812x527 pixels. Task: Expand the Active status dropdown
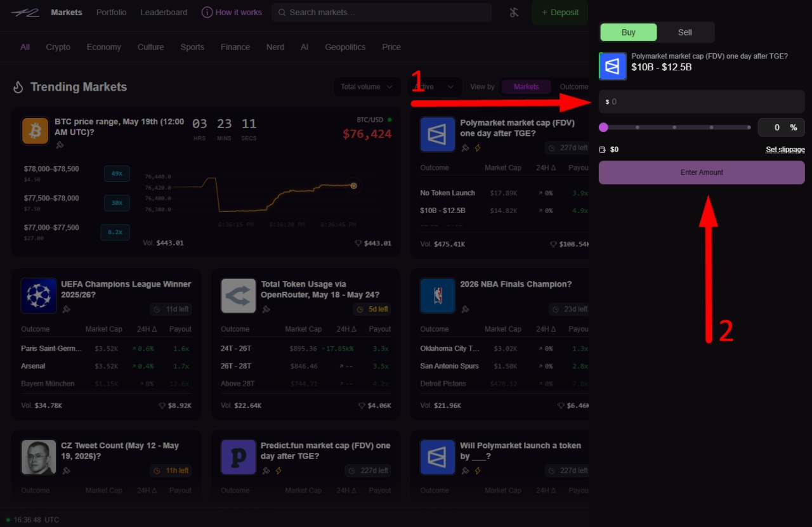point(435,87)
